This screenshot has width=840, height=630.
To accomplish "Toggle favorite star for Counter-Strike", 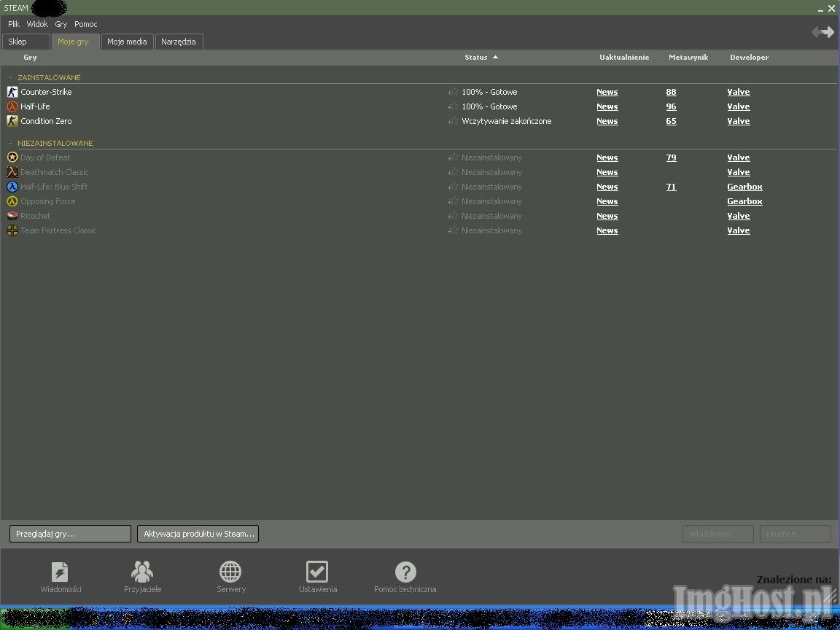I will click(x=454, y=92).
